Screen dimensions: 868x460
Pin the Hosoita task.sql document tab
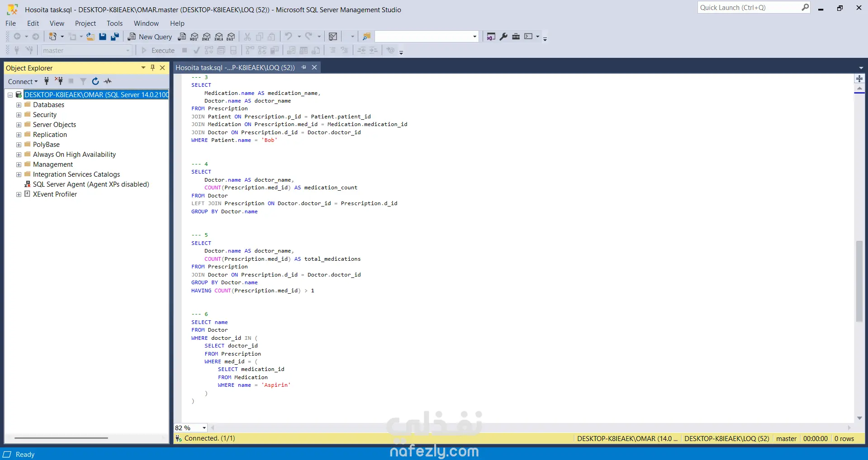tap(304, 67)
